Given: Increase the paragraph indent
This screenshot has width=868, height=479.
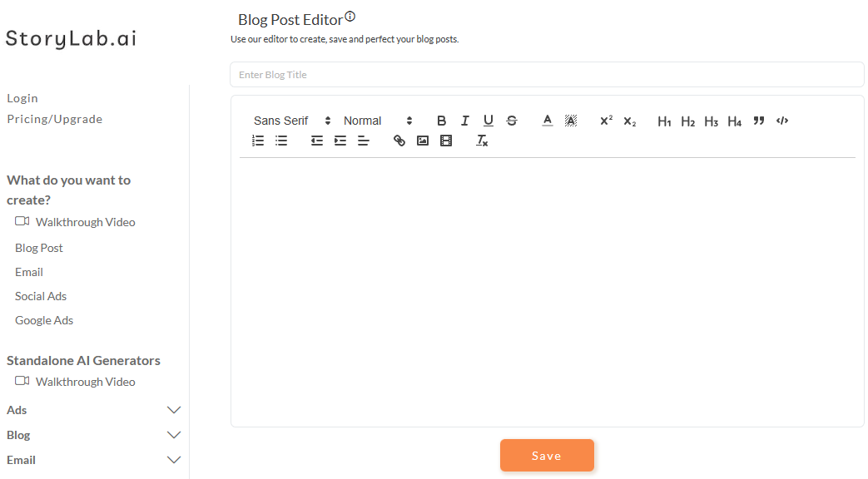Looking at the screenshot, I should click(x=340, y=141).
